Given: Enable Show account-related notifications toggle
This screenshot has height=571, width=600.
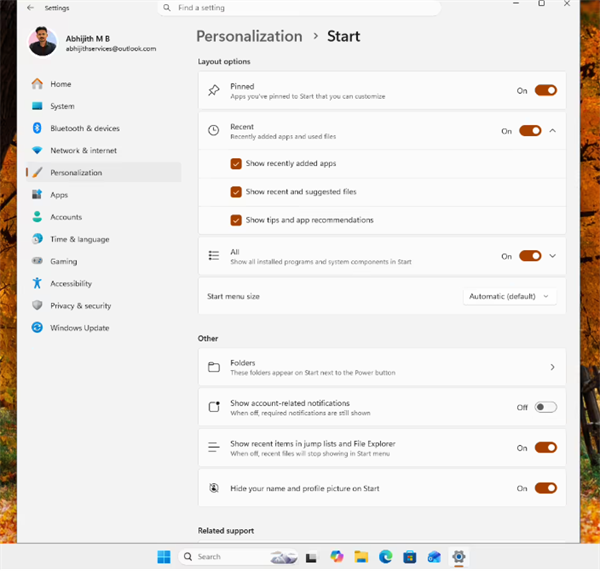Looking at the screenshot, I should [546, 407].
